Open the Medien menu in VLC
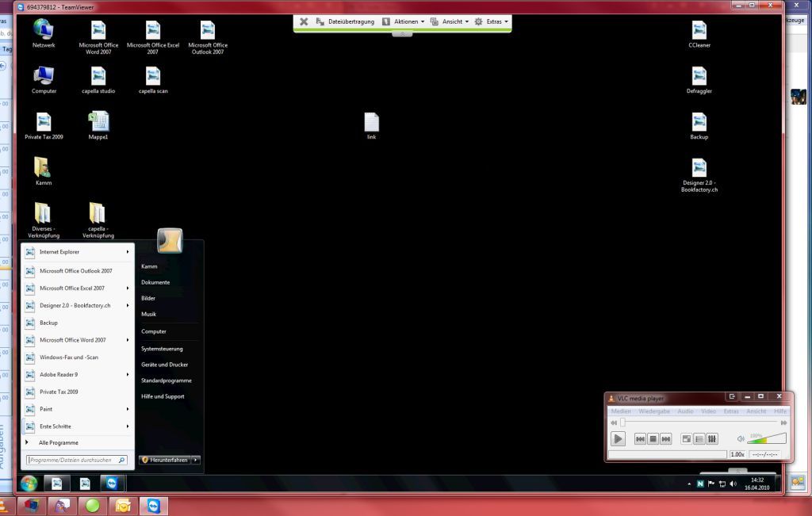The height and width of the screenshot is (516, 812). [x=621, y=411]
